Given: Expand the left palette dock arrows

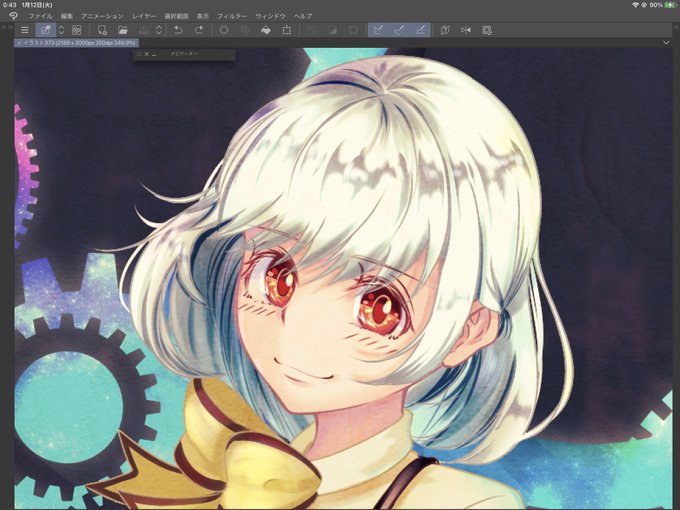Looking at the screenshot, I should click(6, 27).
